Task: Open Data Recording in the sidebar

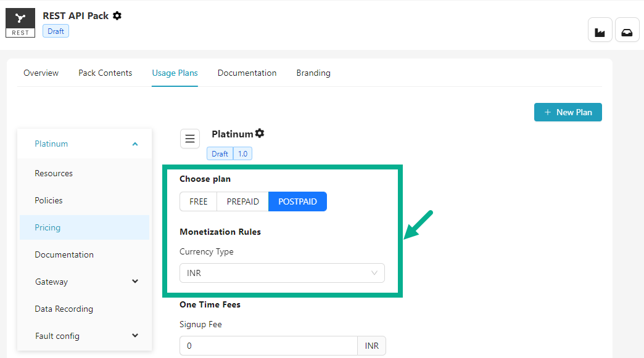Action: [x=64, y=309]
